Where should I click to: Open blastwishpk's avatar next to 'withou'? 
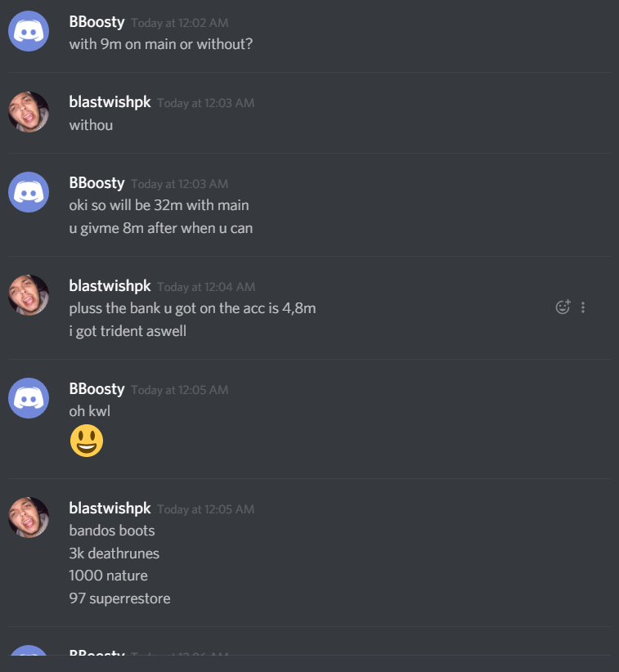29,112
